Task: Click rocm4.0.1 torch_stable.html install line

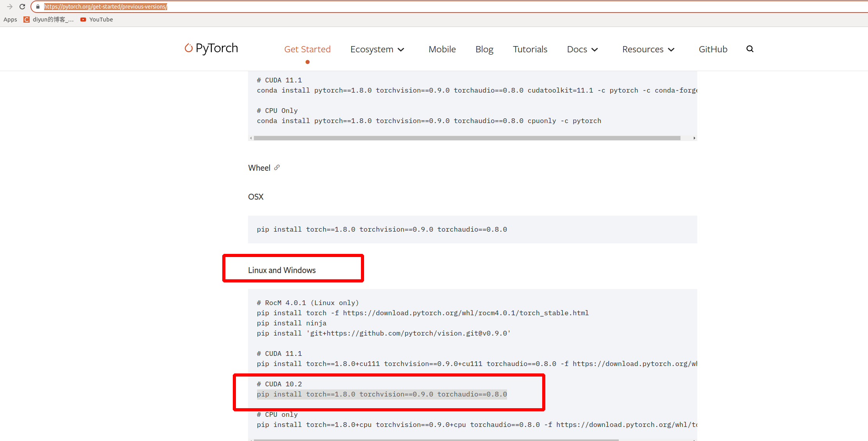Action: click(423, 313)
